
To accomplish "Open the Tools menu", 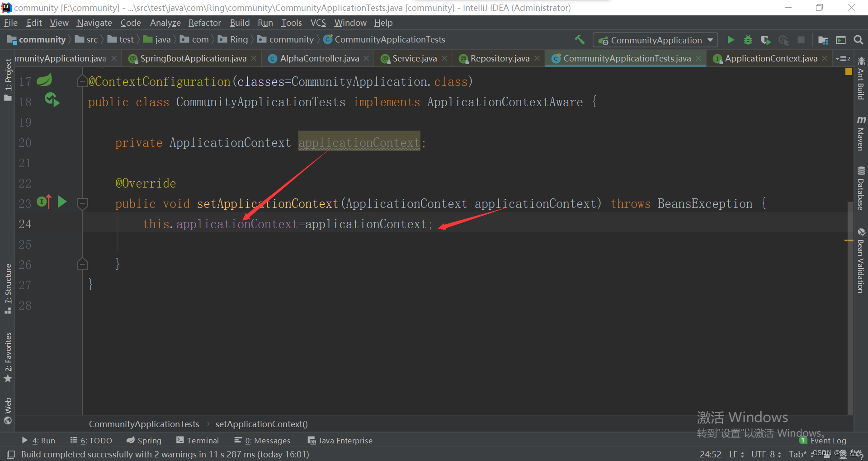I will (291, 23).
